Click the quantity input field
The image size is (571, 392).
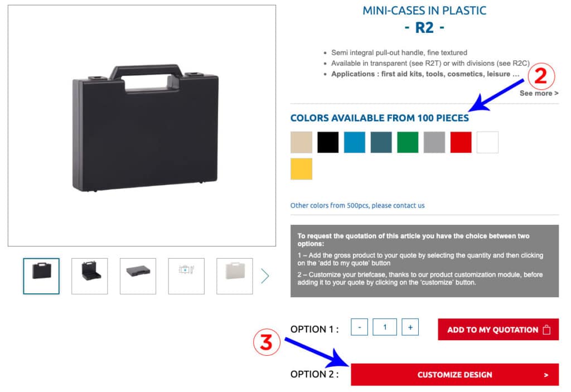[385, 327]
